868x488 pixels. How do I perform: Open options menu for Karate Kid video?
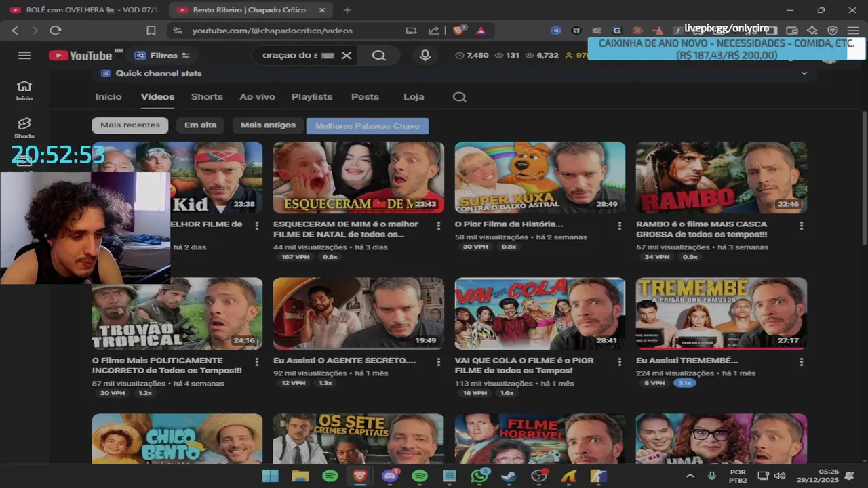(256, 226)
